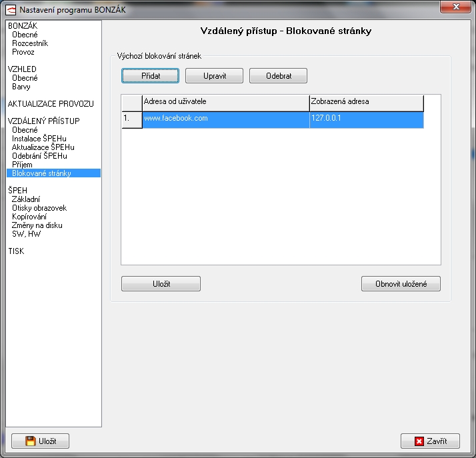Viewport: 476px width, 458px height.
Task: Open AKTUALIZACE PROVOZU section
Action: coord(51,104)
